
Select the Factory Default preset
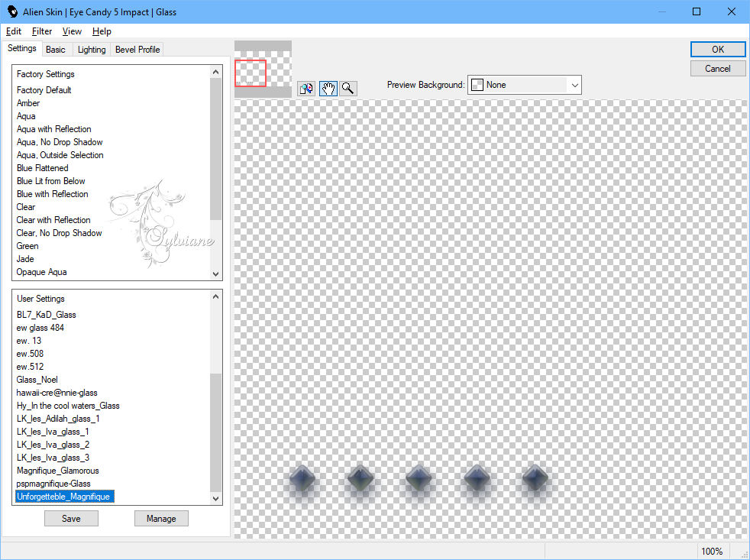[44, 90]
